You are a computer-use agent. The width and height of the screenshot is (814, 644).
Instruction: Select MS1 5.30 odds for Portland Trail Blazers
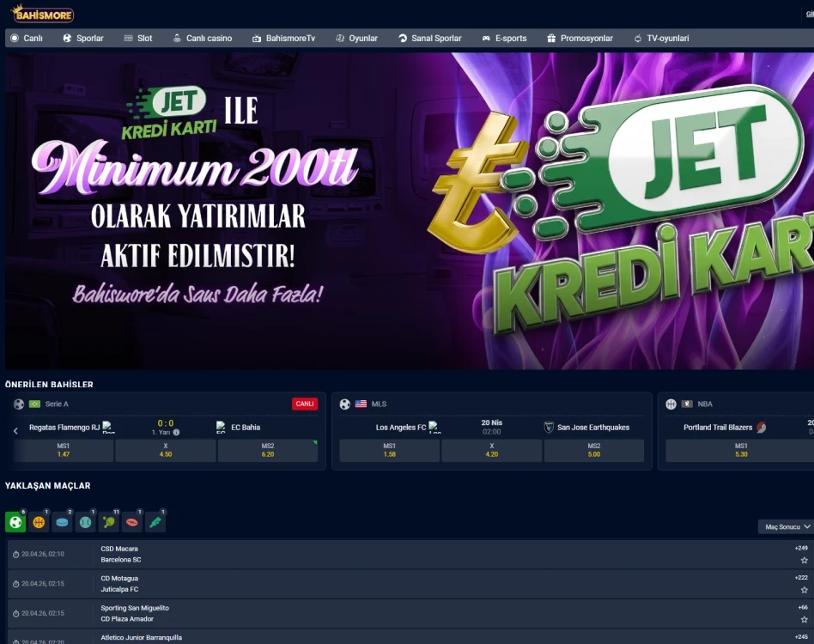[741, 450]
